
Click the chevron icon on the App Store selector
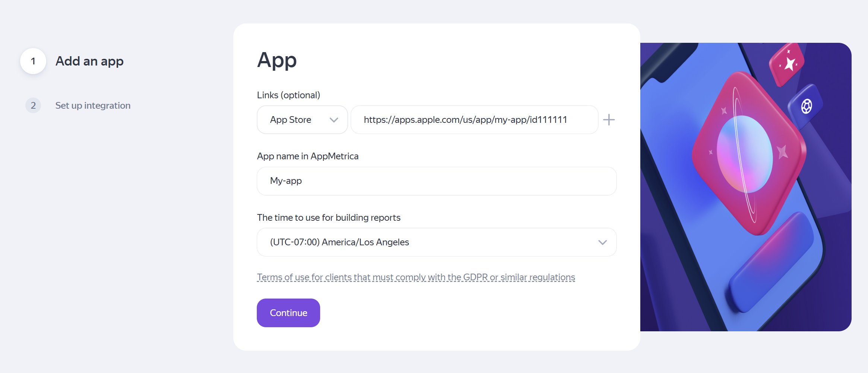click(334, 119)
